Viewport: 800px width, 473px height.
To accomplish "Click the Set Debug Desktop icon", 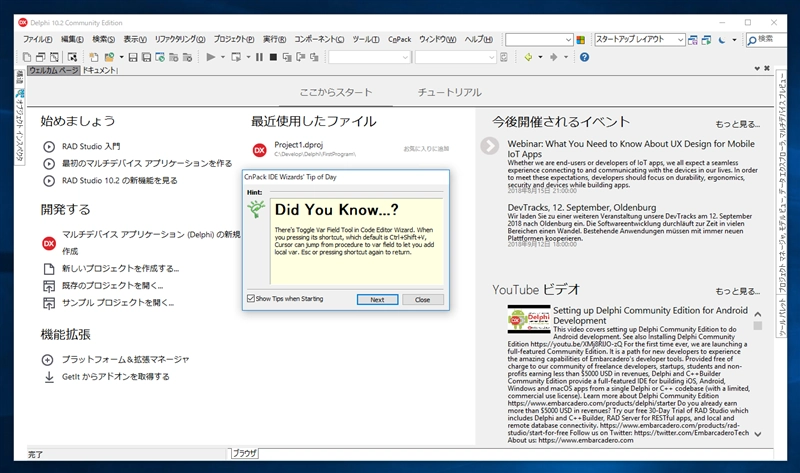I will point(706,40).
